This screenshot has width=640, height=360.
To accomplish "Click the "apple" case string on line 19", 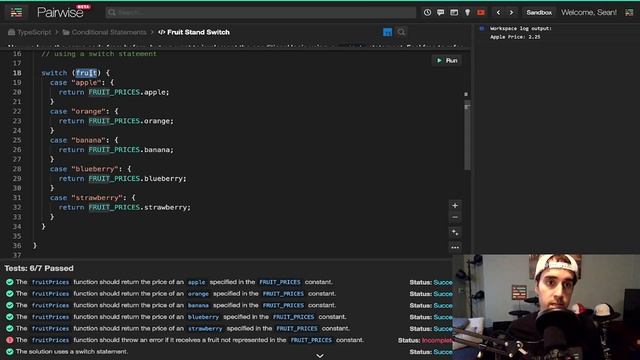I will coord(86,82).
